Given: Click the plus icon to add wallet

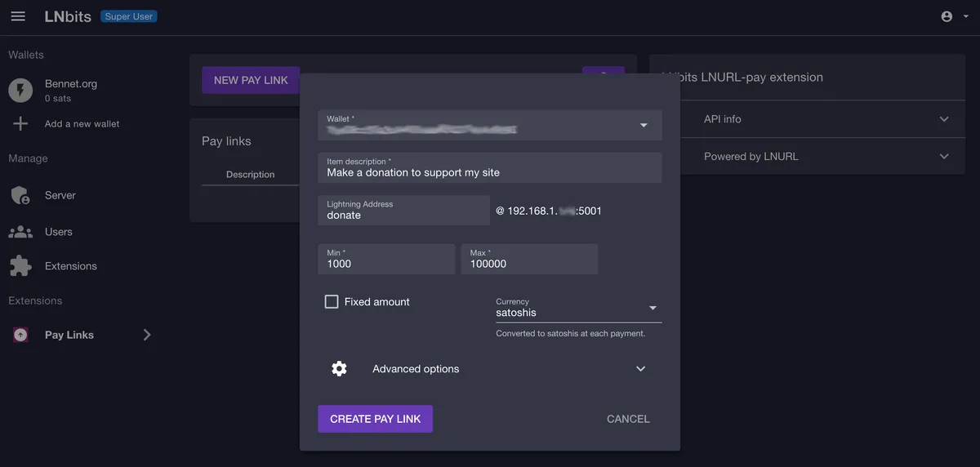Looking at the screenshot, I should point(20,124).
